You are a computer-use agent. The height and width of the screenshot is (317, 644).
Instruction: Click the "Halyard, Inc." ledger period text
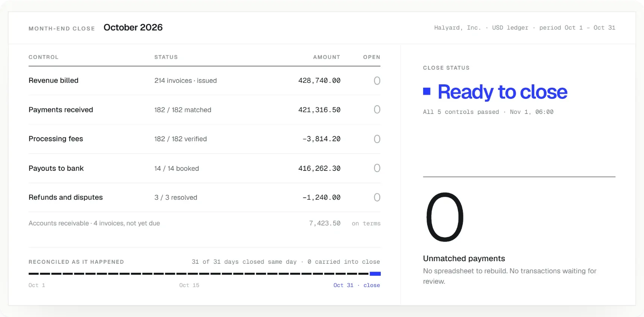(x=525, y=28)
